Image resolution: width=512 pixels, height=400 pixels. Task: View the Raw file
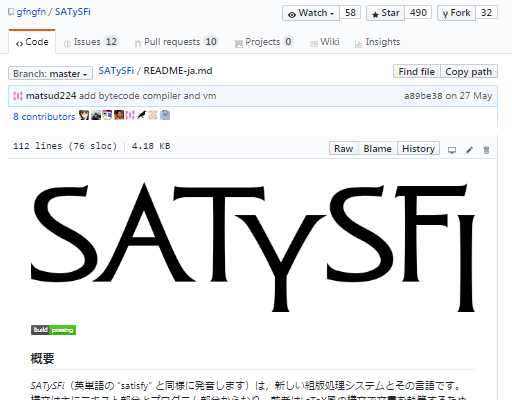[344, 148]
